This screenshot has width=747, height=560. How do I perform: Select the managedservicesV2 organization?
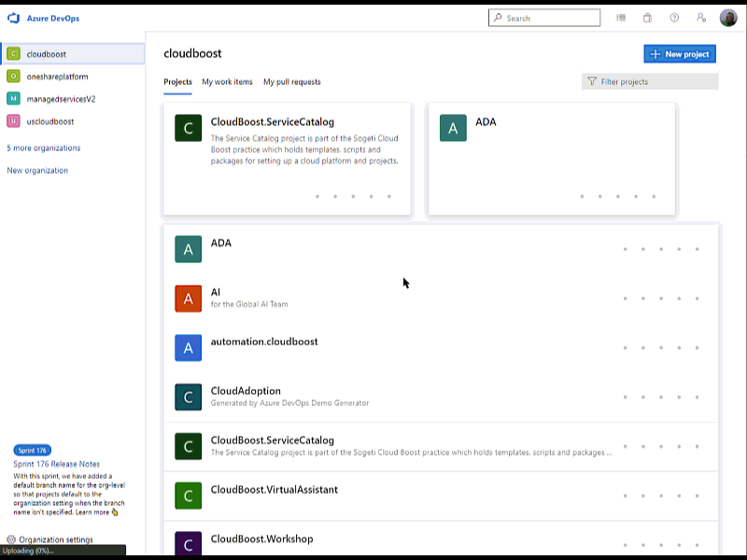[61, 99]
